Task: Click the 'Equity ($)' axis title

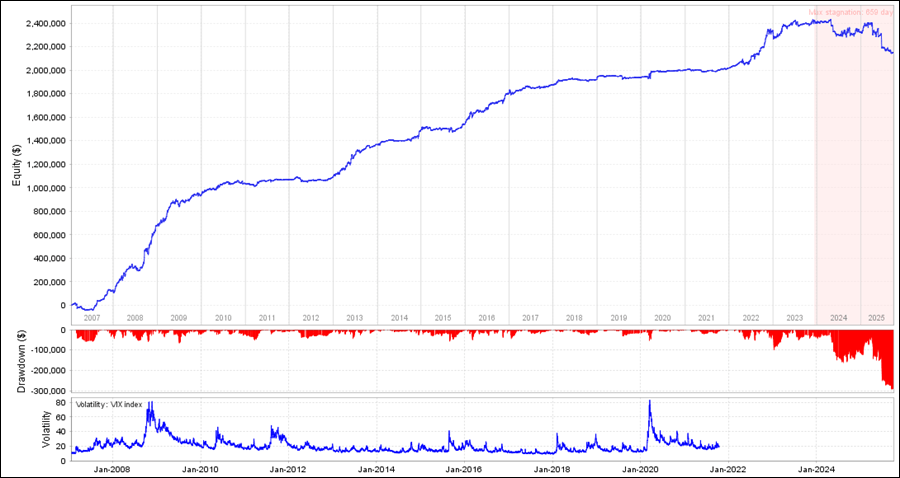Action: pyautogui.click(x=17, y=166)
